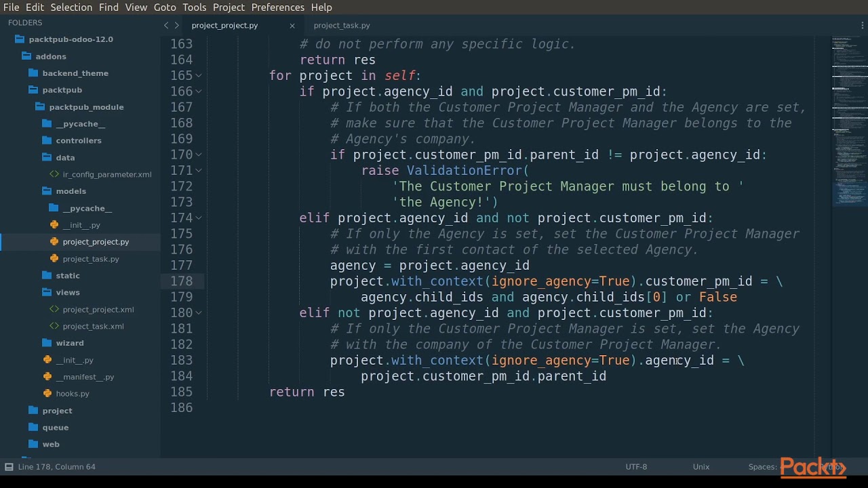This screenshot has height=488, width=868.
Task: Select project_task.py in models folder
Action: (x=91, y=258)
